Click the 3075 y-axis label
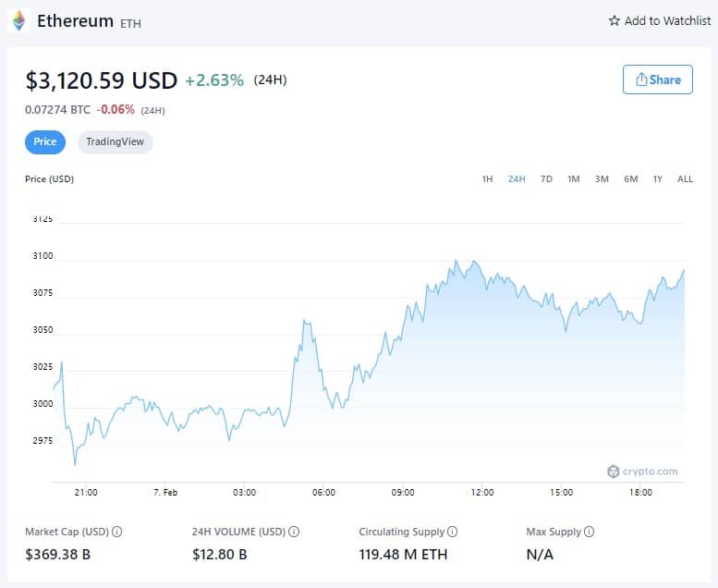 click(x=43, y=293)
